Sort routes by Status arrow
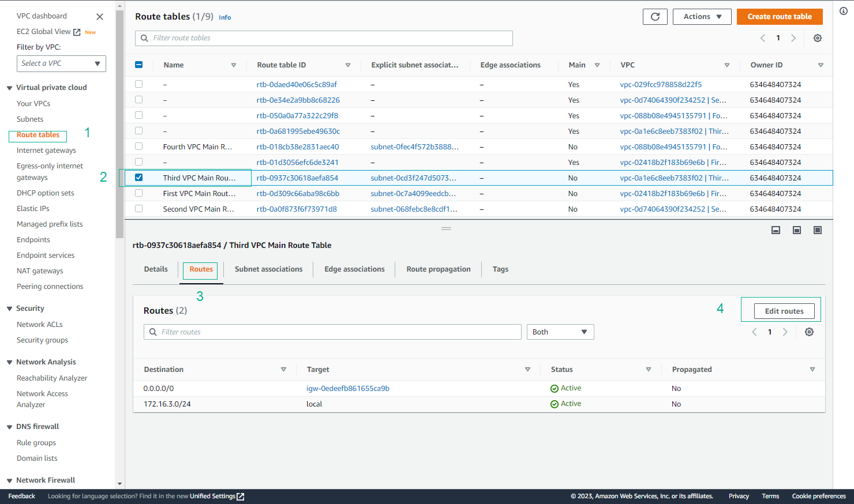Screen dimensions: 854x504 tap(649, 370)
